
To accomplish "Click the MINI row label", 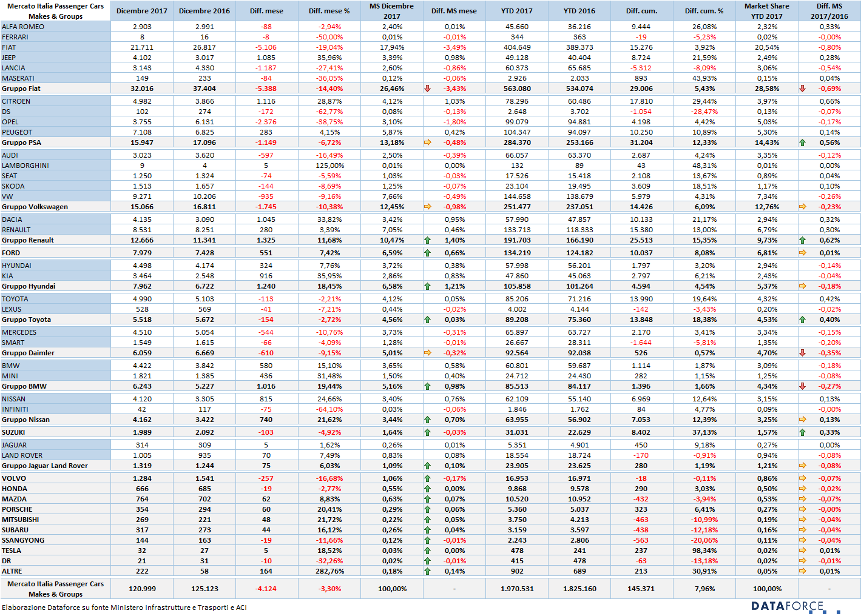I will pos(10,376).
